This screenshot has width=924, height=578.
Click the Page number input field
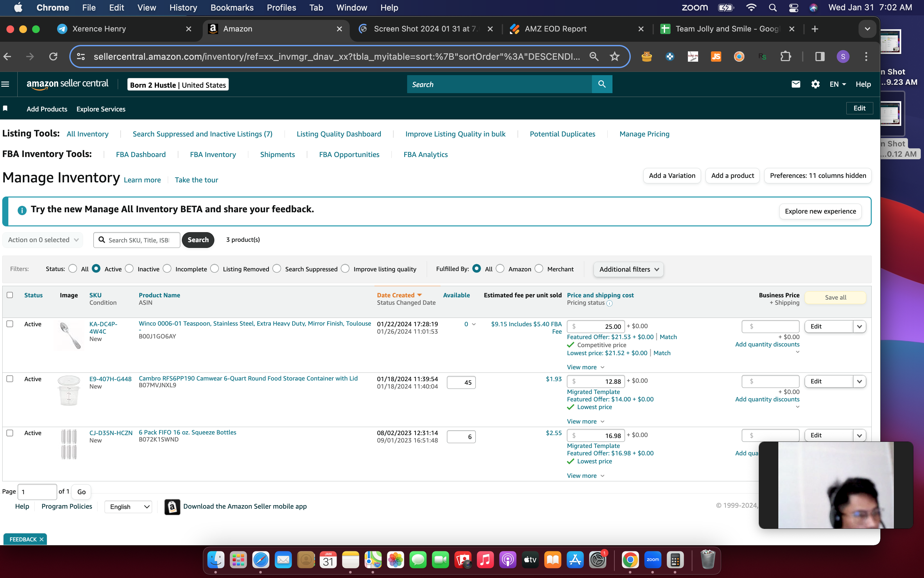(37, 492)
